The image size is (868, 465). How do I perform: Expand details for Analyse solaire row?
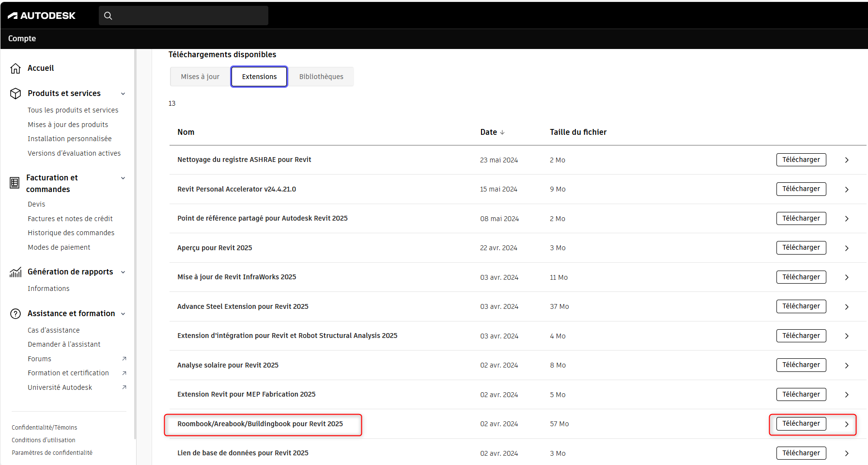[x=847, y=366]
